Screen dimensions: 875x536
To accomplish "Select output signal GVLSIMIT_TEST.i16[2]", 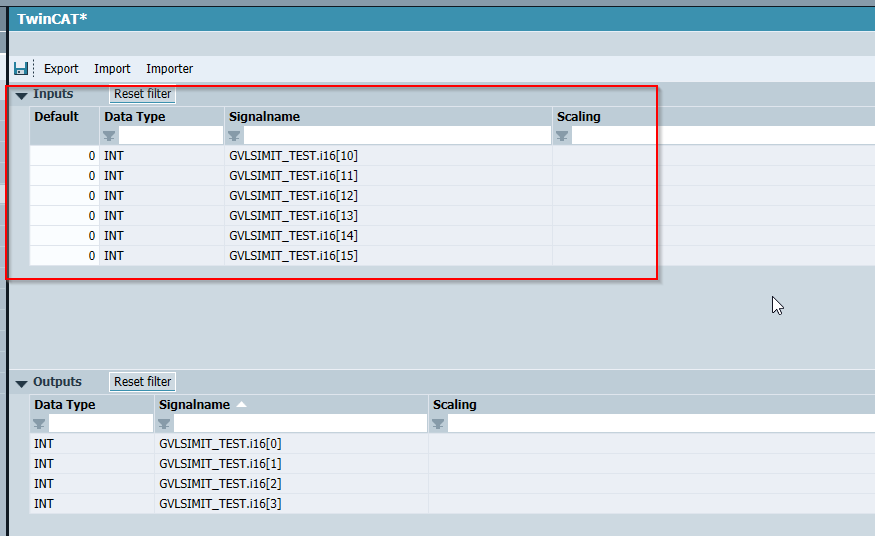I will [220, 484].
